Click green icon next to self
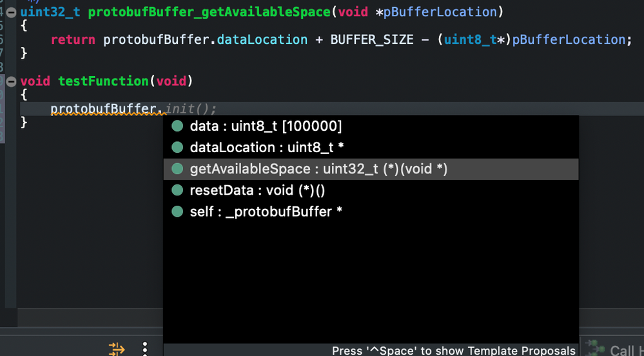 pos(177,212)
